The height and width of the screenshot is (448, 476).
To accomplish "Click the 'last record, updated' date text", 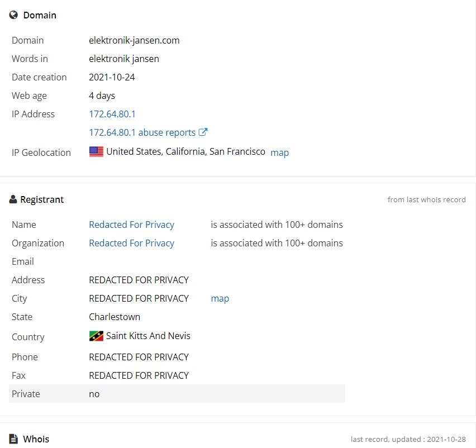I will (408, 439).
